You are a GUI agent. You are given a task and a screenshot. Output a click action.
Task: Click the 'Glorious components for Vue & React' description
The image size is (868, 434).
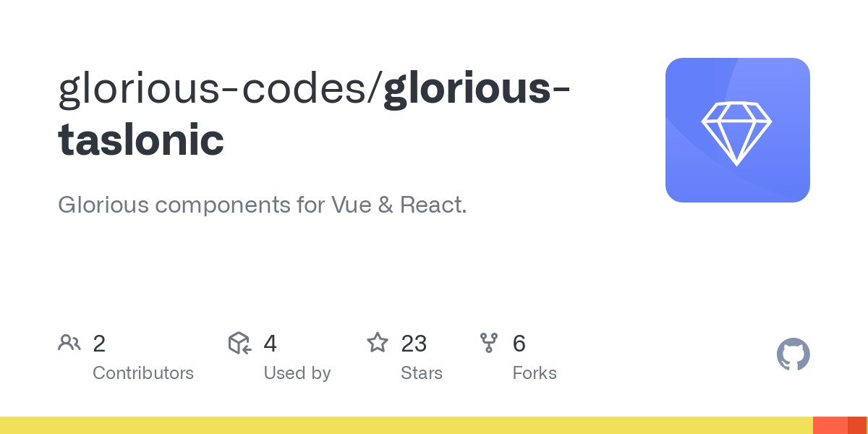pos(263,205)
